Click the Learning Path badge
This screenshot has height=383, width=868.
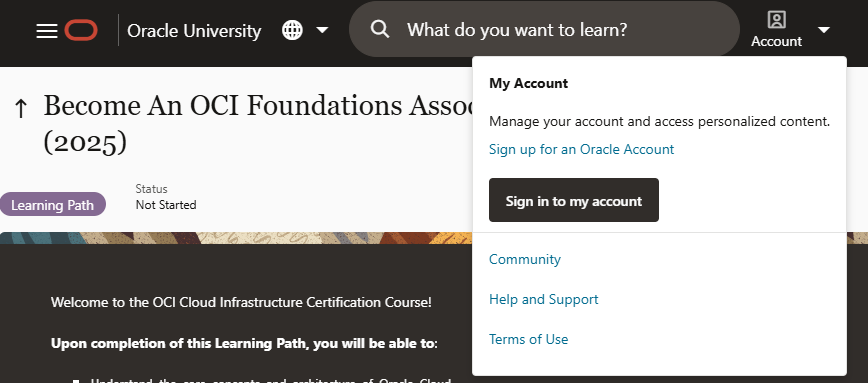53,205
